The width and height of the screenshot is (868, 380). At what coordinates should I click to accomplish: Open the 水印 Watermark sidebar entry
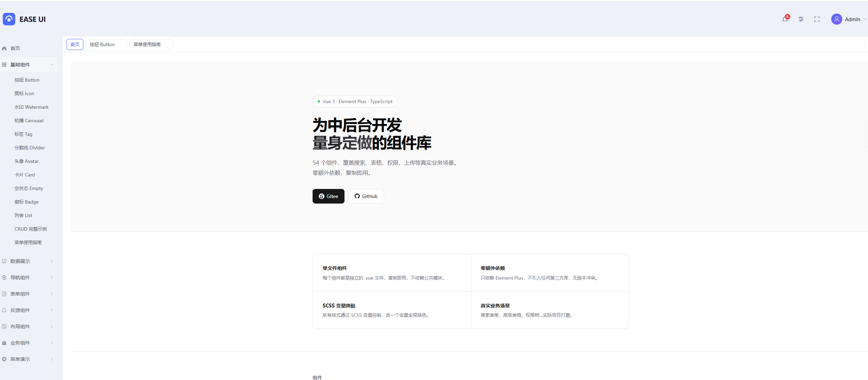32,107
